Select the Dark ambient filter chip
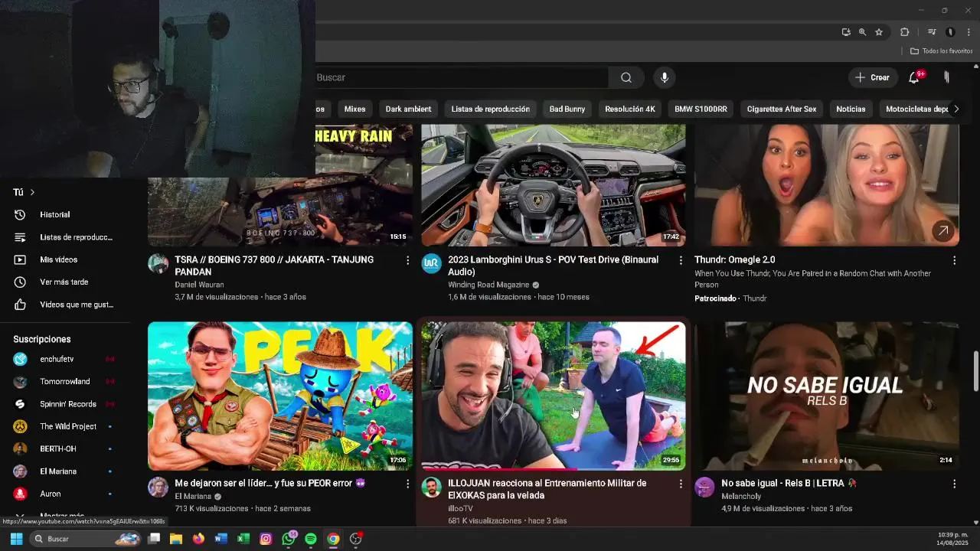 click(408, 109)
